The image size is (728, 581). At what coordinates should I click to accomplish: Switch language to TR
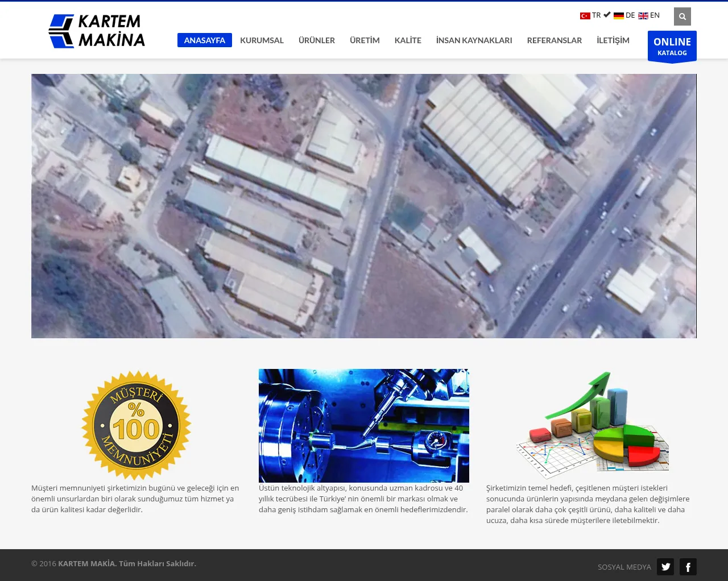click(596, 15)
